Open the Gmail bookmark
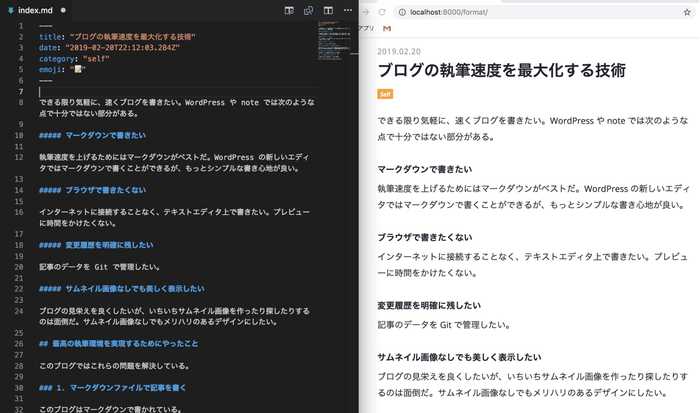This screenshot has height=413, width=700. 387,28
